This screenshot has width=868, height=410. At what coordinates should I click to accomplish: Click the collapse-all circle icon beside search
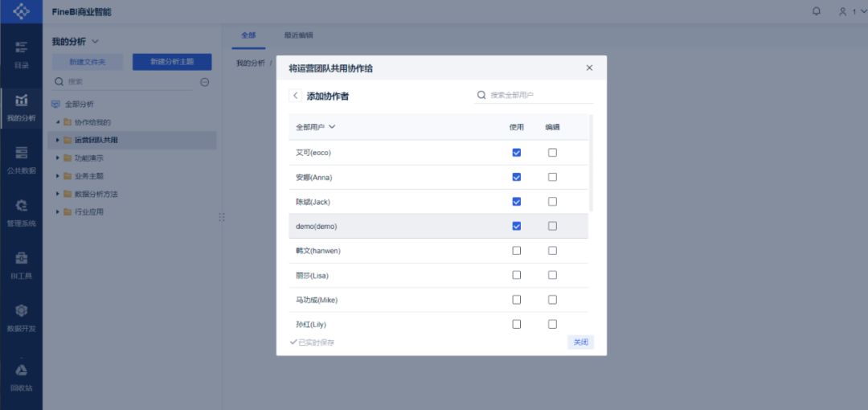204,82
